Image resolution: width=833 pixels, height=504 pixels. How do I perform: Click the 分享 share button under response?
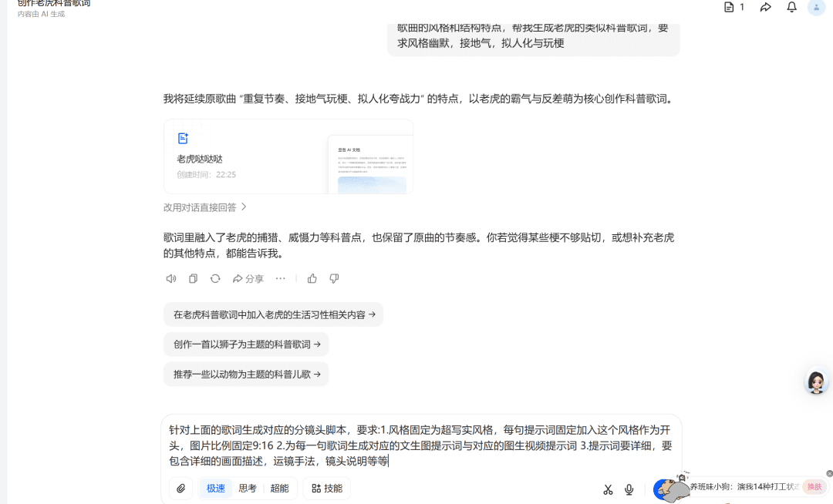point(248,279)
